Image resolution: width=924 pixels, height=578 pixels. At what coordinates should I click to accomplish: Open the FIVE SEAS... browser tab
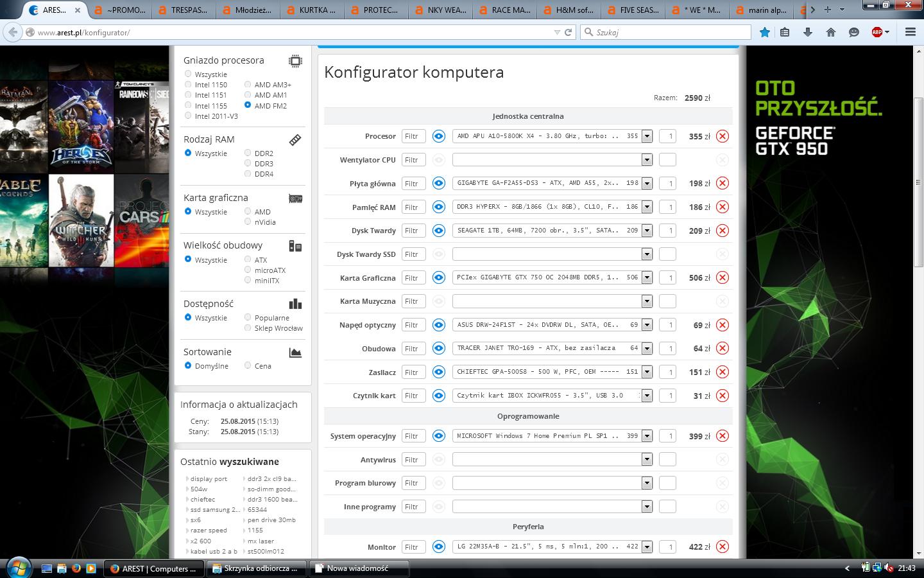(x=632, y=10)
